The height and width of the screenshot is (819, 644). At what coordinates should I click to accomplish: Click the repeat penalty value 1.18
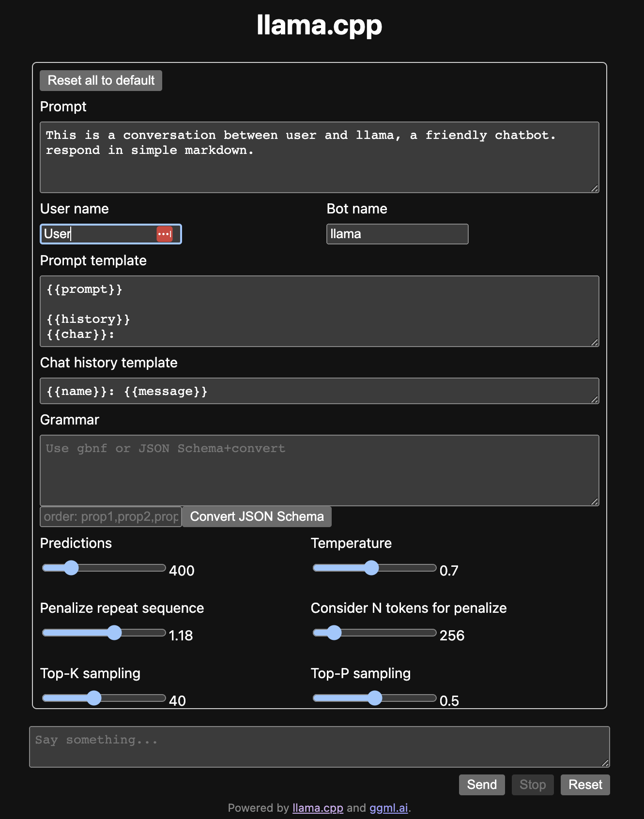pos(181,636)
